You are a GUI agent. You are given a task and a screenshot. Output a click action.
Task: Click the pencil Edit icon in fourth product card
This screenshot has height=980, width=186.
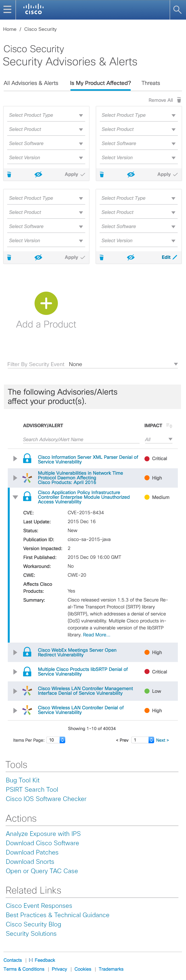[175, 258]
